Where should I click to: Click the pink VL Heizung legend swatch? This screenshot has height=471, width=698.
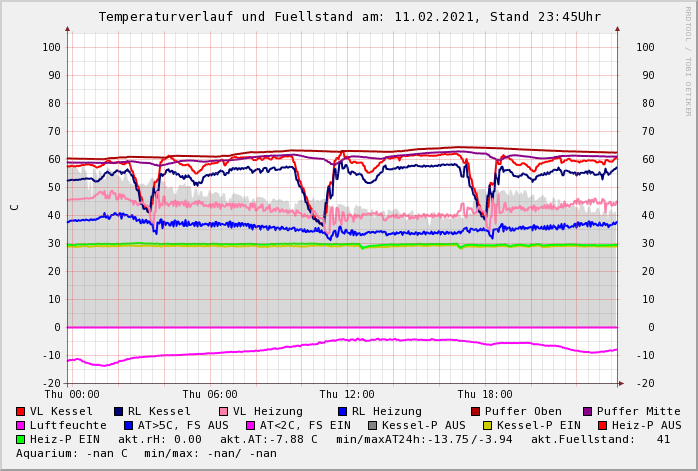tap(223, 411)
